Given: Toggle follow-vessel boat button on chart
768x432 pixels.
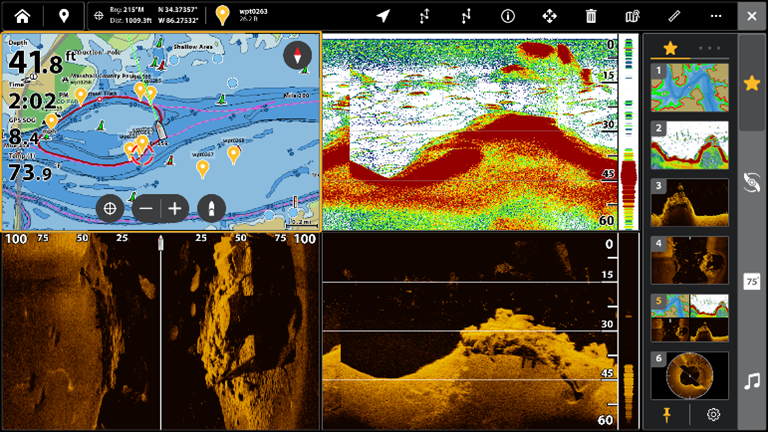Looking at the screenshot, I should click(211, 208).
